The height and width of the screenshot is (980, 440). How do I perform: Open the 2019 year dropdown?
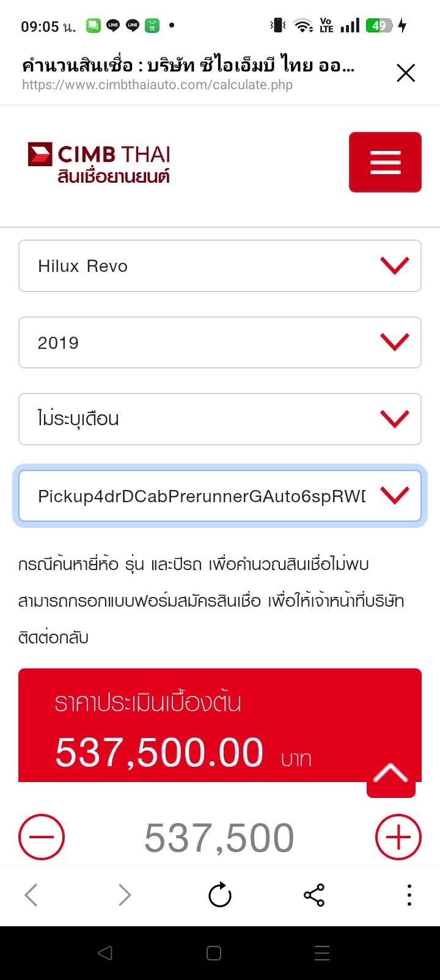coord(220,343)
